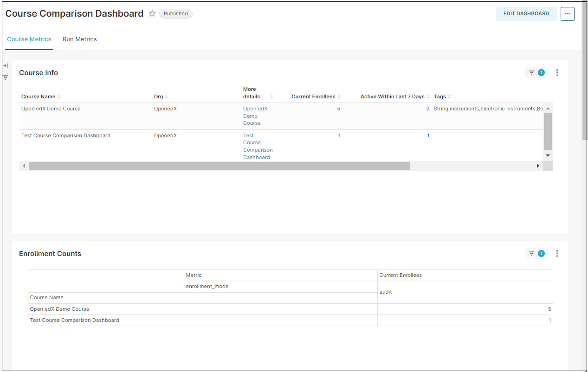Screen dimensions: 588x372
Task: Click the horizontal scrollbar under Course Info table
Action: coord(219,165)
